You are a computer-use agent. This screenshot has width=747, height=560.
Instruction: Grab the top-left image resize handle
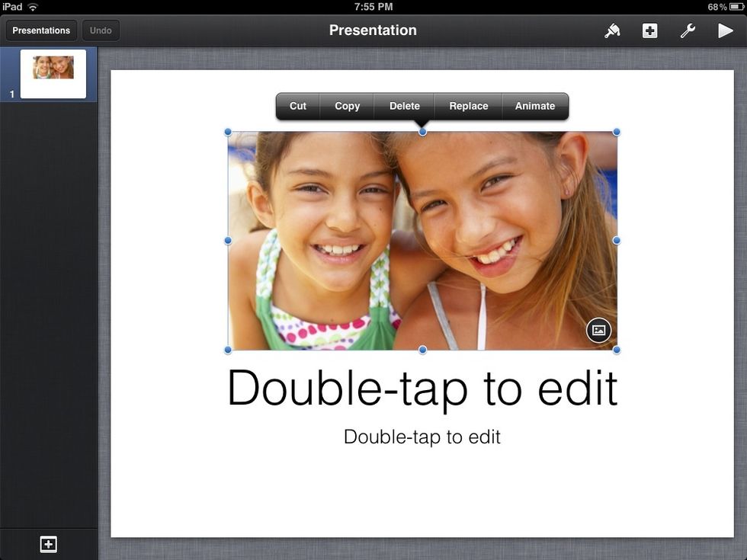228,132
